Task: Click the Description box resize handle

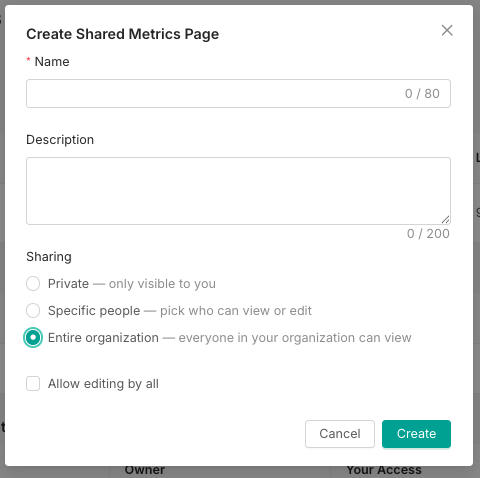Action: tap(446, 219)
